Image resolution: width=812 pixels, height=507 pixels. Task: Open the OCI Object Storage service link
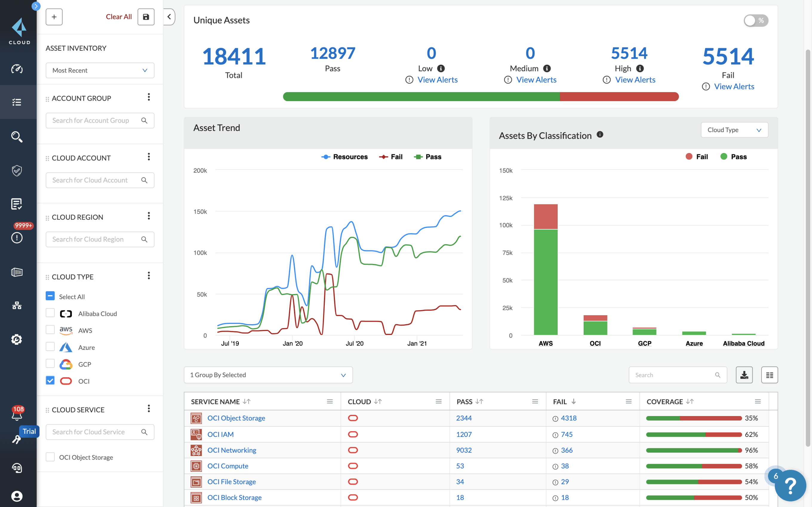pos(236,418)
